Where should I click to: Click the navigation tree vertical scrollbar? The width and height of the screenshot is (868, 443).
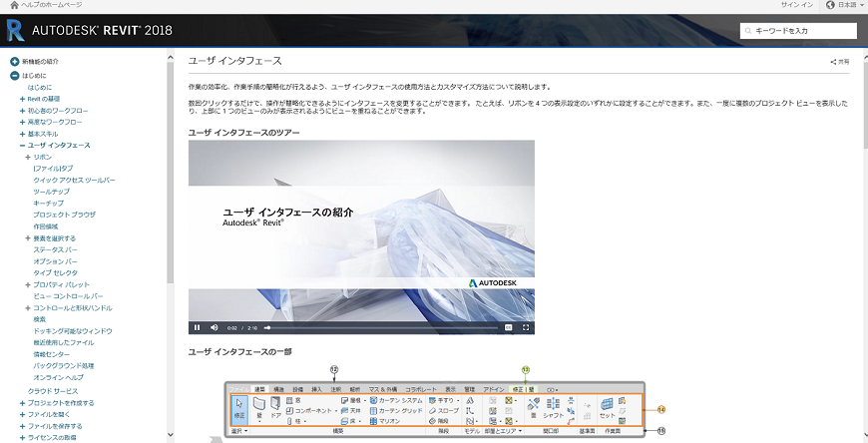(170, 172)
